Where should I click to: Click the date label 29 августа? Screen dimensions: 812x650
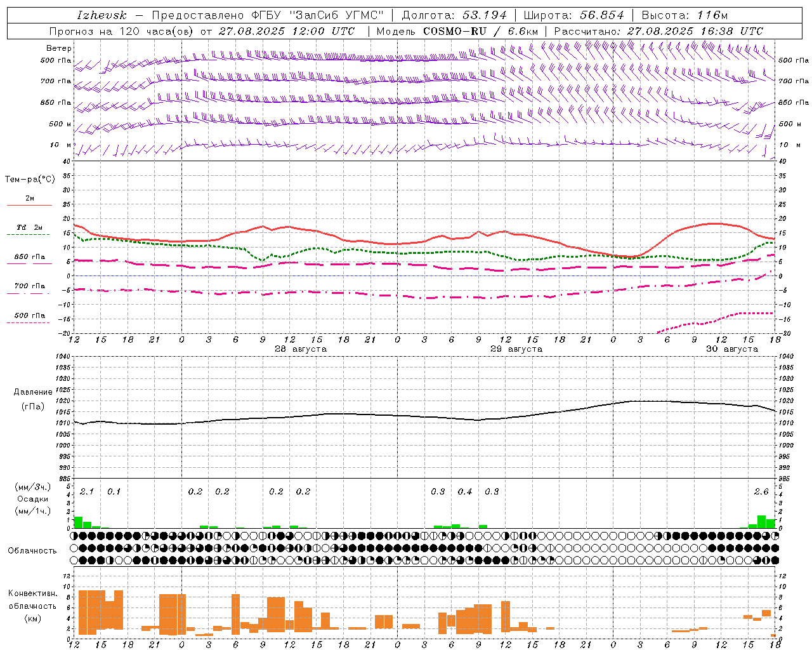516,349
